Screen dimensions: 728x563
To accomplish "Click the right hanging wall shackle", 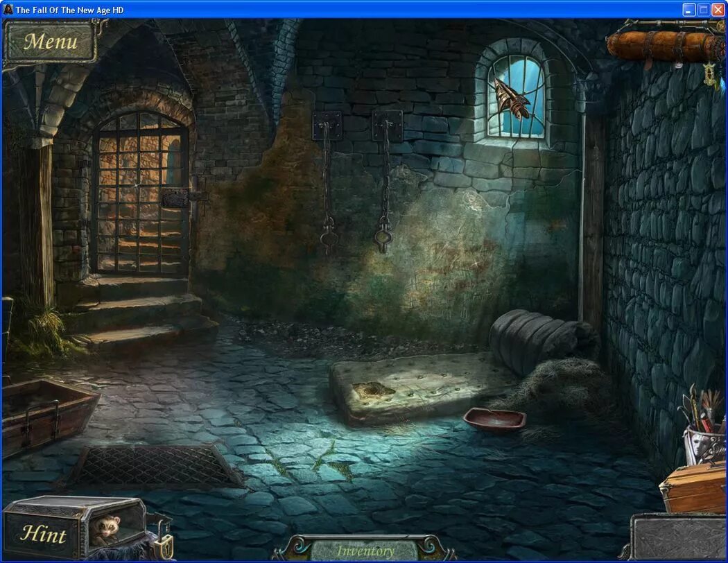I will (x=383, y=236).
